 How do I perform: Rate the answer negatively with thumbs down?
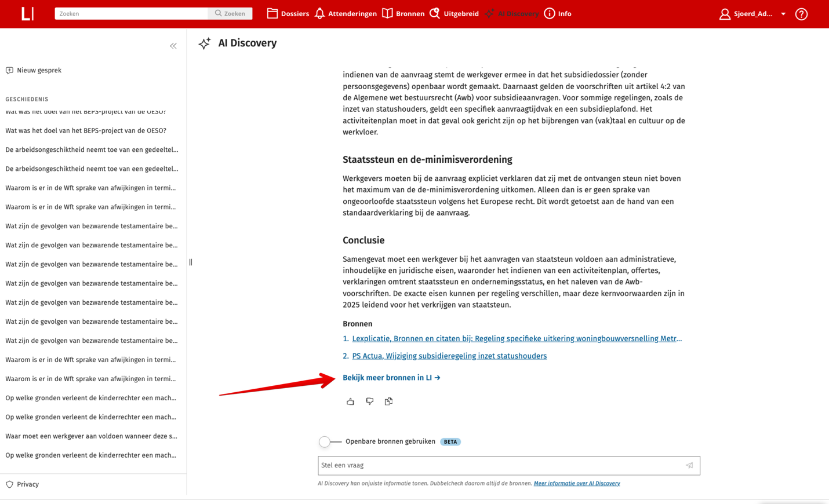[369, 401]
